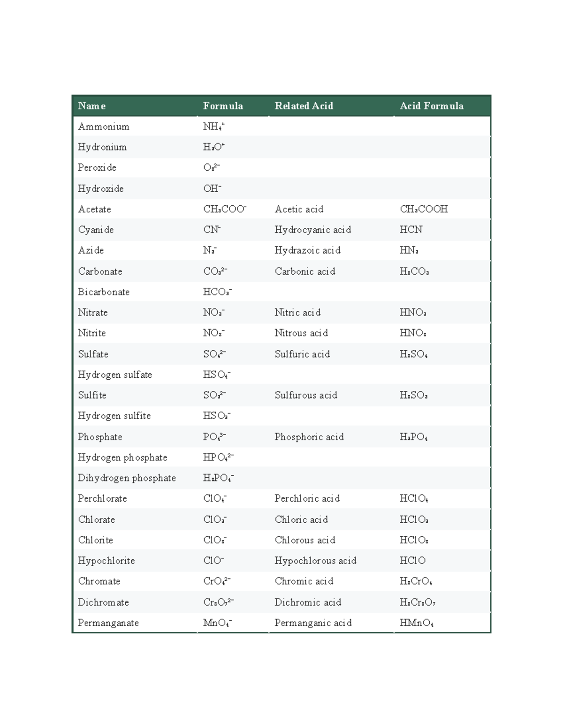Click the Acid Formula column header
This screenshot has height=728, width=563.
(x=432, y=106)
